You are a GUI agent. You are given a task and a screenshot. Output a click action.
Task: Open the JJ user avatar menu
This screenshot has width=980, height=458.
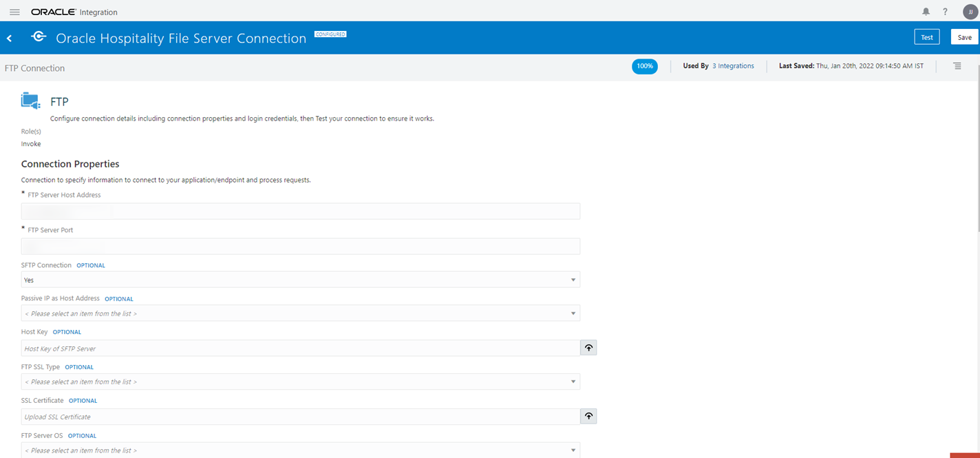(970, 12)
